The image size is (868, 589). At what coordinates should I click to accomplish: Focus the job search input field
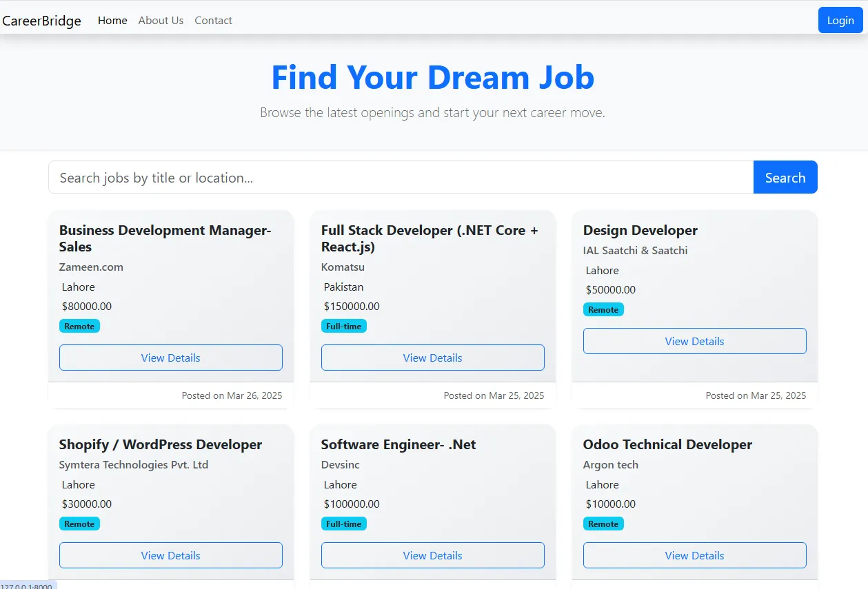coord(401,177)
